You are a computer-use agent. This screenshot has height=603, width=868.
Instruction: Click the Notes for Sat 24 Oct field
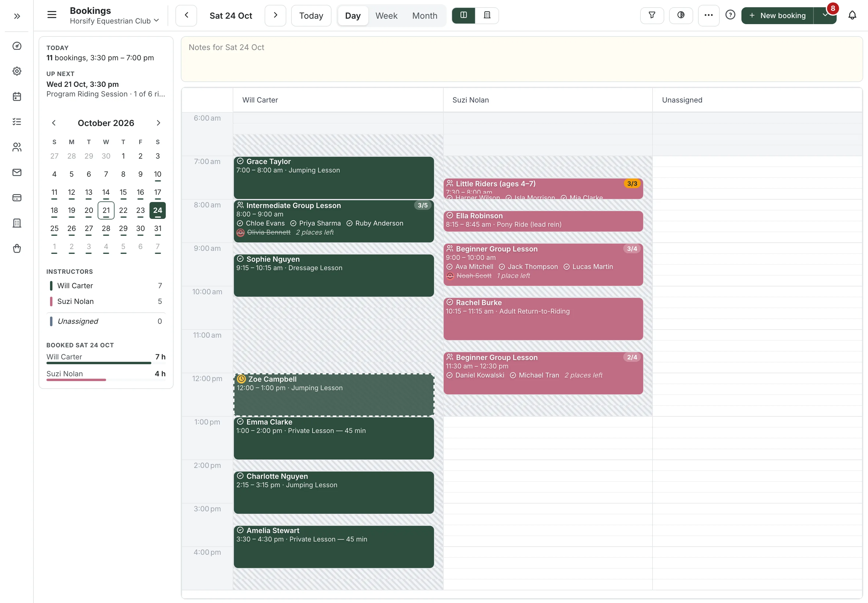pyautogui.click(x=522, y=59)
